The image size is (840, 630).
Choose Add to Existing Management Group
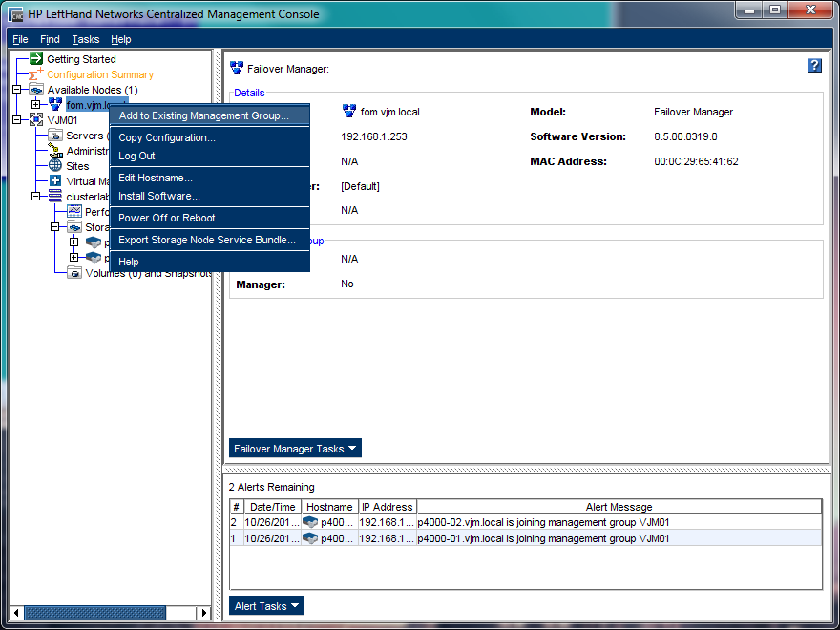tap(203, 115)
